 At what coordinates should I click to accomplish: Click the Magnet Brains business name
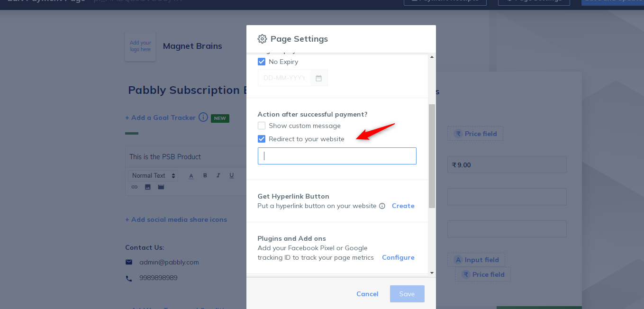(x=192, y=46)
